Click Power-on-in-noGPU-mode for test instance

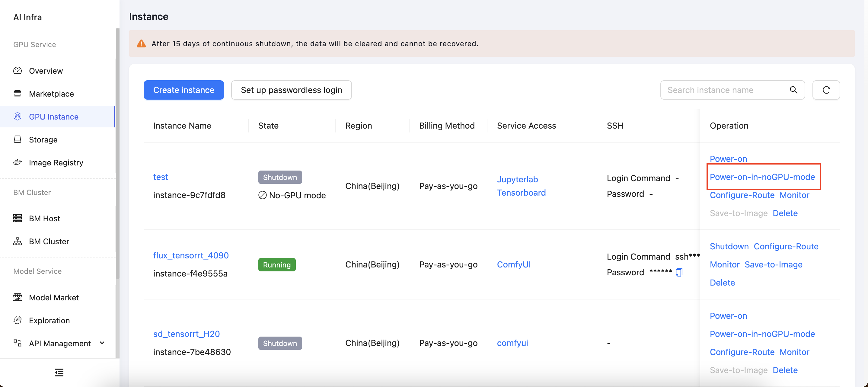(762, 177)
